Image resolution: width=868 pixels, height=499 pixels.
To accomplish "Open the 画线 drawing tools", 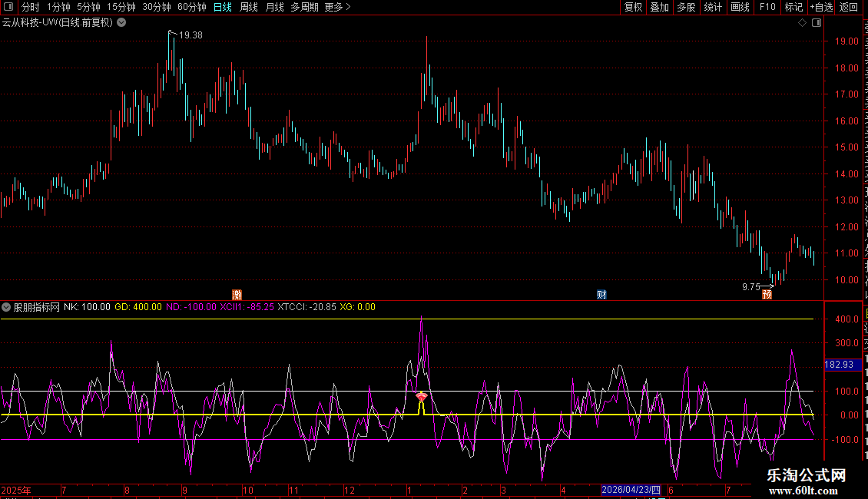I will pos(740,7).
